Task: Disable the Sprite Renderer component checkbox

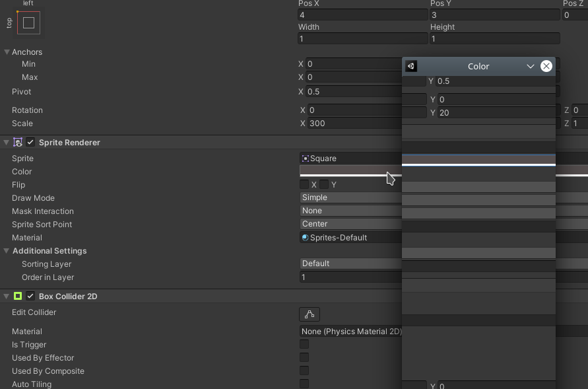Action: [x=30, y=142]
